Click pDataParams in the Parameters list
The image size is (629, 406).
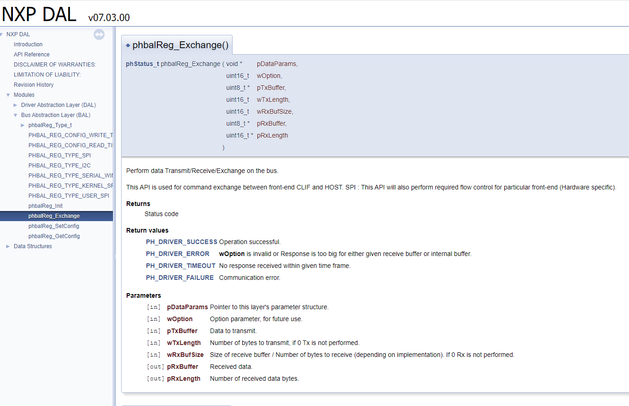pyautogui.click(x=187, y=307)
